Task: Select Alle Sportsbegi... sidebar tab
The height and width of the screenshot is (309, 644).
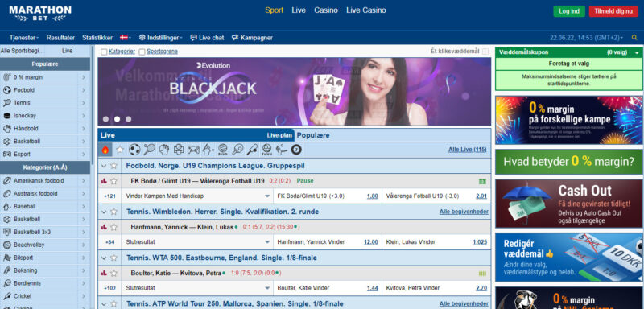Action: pyautogui.click(x=23, y=51)
